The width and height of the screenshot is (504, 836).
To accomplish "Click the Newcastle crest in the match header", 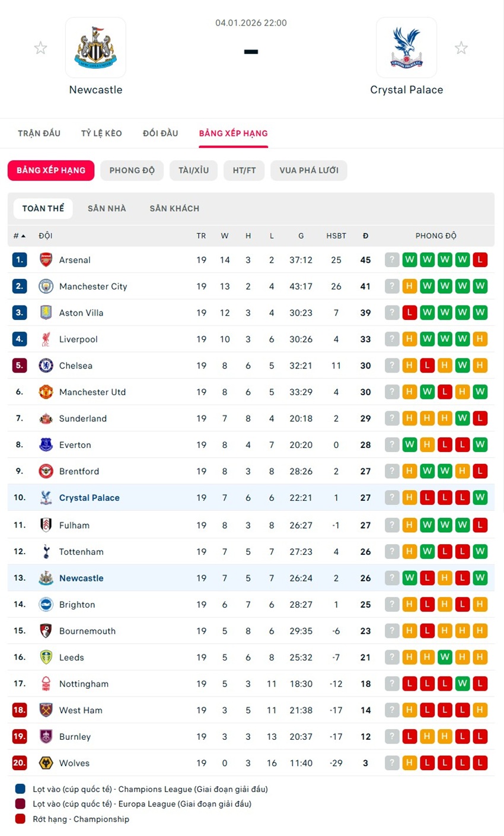I will click(x=95, y=47).
